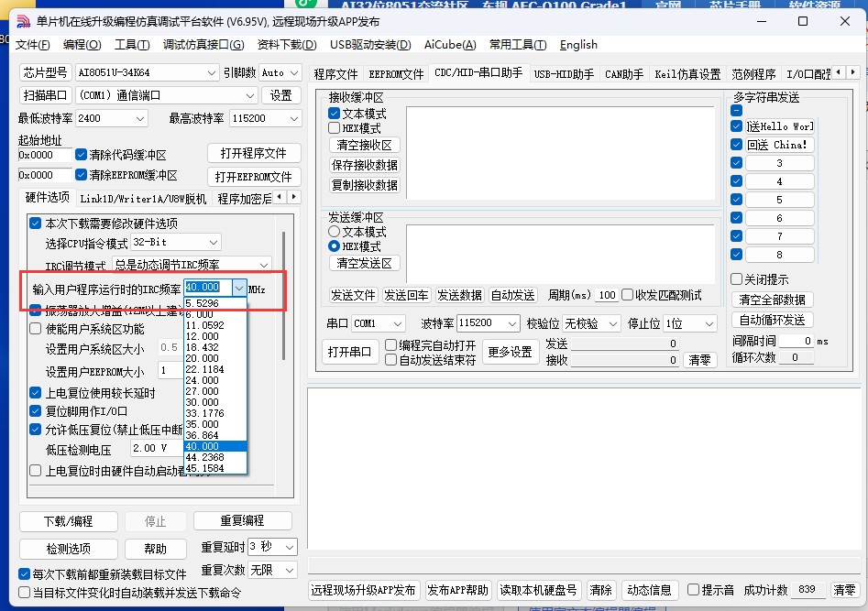868x611 pixels.
Task: Enable 编程完自动打开 checkbox
Action: (x=390, y=344)
